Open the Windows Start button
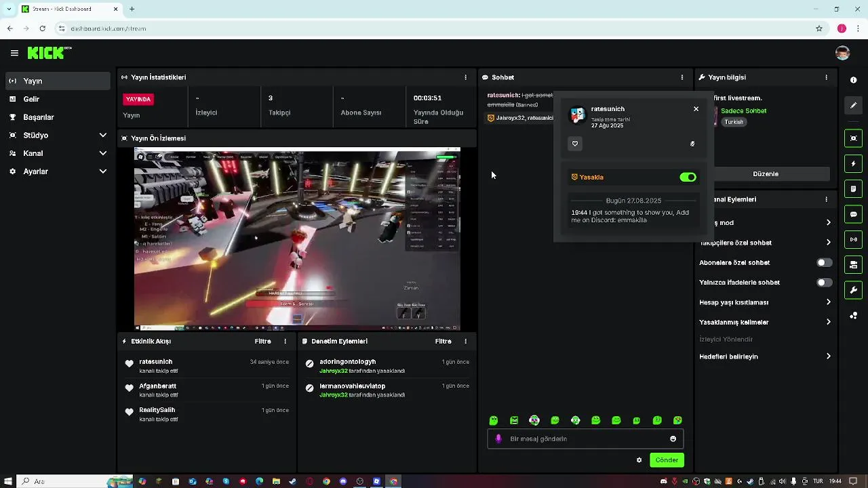The image size is (868, 488). pos(8,481)
